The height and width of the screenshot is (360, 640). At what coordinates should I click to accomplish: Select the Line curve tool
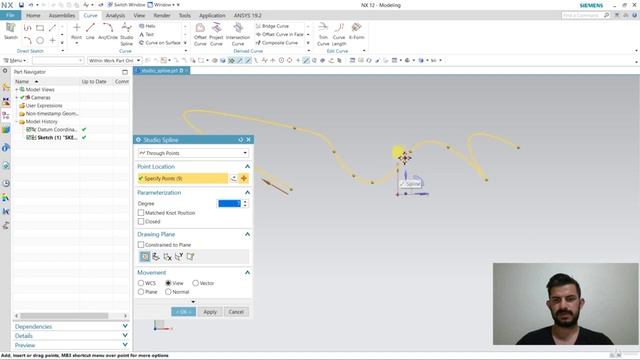click(90, 32)
